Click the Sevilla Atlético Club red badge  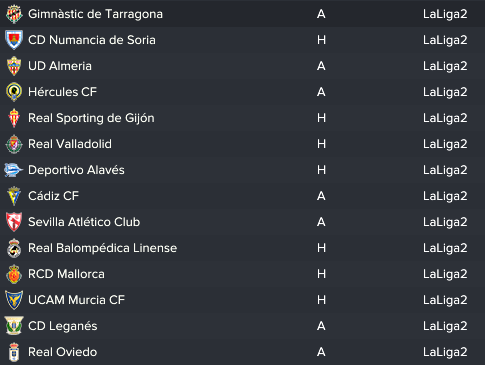tap(14, 222)
